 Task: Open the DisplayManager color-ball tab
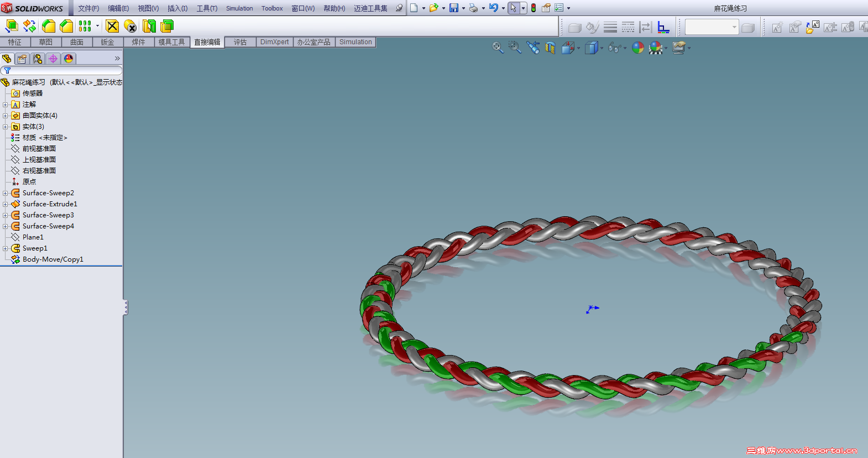pyautogui.click(x=69, y=59)
